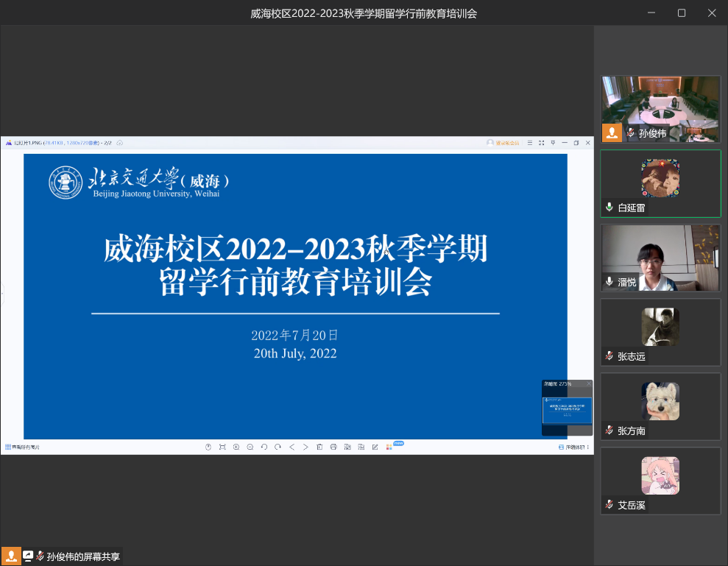Toggle 白延雷's microphone icon
Image resolution: width=728 pixels, height=566 pixels.
click(x=609, y=208)
